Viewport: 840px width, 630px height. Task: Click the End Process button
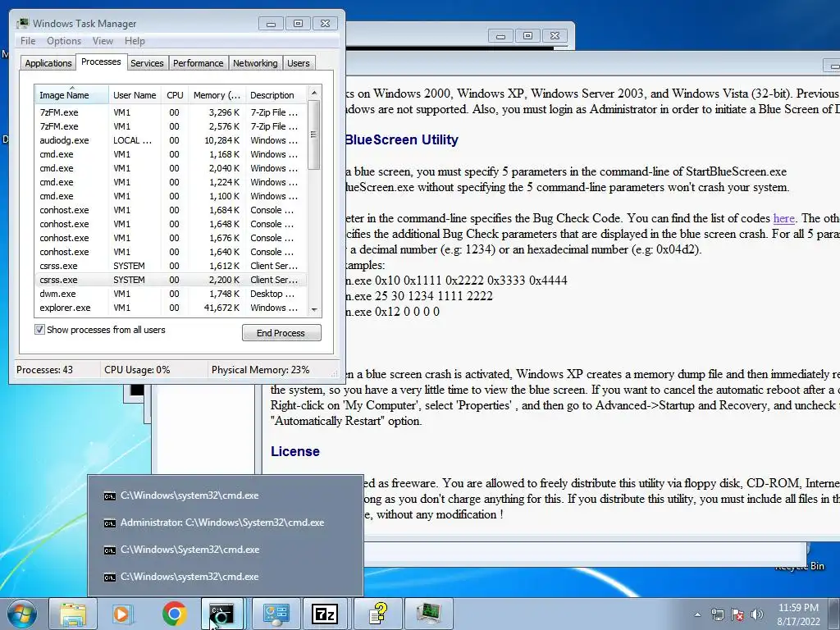281,333
